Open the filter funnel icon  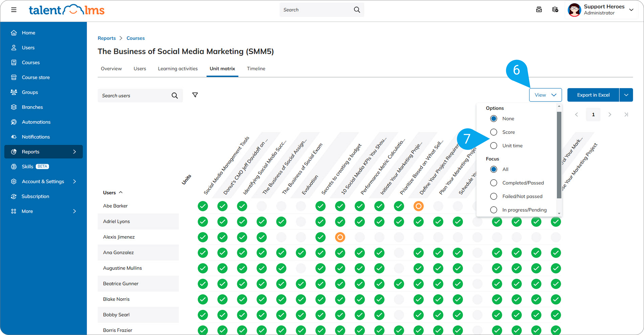tap(195, 95)
